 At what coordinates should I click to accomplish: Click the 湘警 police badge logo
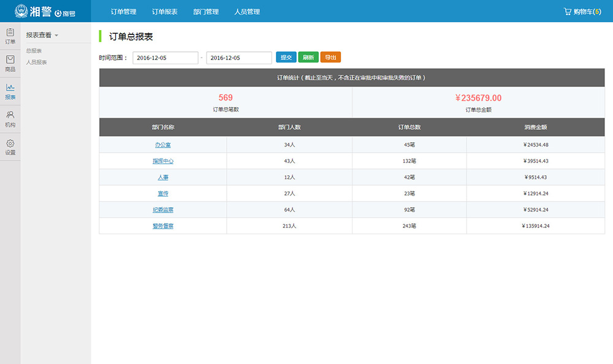click(x=21, y=12)
